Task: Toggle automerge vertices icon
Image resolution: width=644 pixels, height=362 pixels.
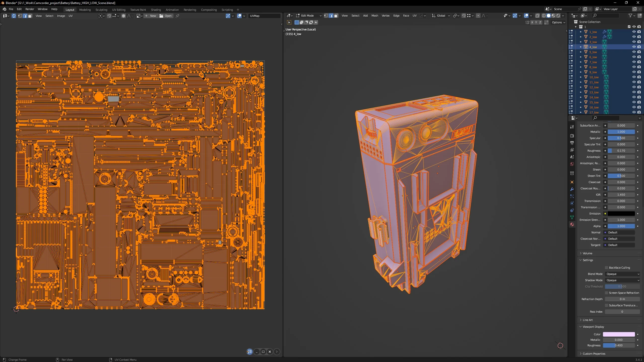Action: click(546, 22)
